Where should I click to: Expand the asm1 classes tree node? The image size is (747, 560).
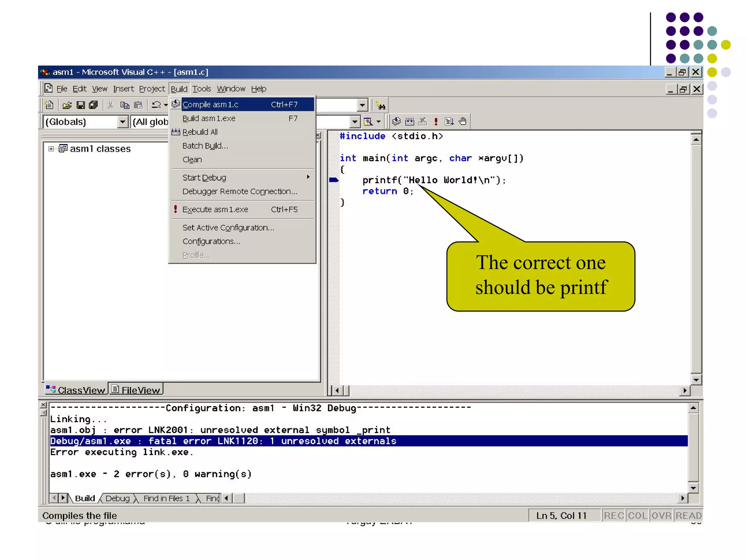tap(51, 149)
